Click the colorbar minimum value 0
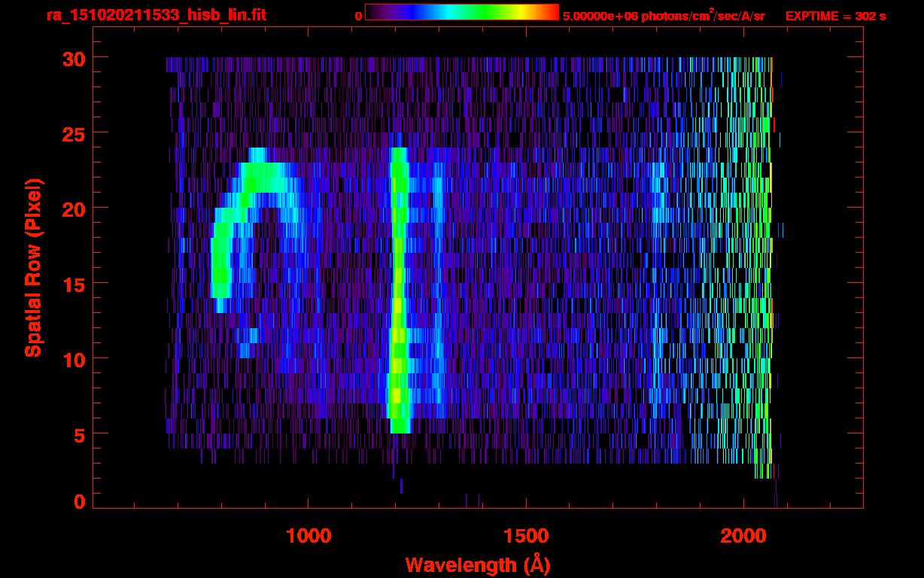The width and height of the screenshot is (924, 578). click(358, 15)
